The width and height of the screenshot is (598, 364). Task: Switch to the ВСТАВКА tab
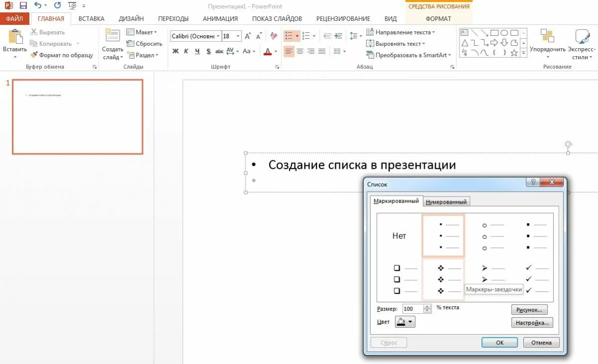point(92,19)
